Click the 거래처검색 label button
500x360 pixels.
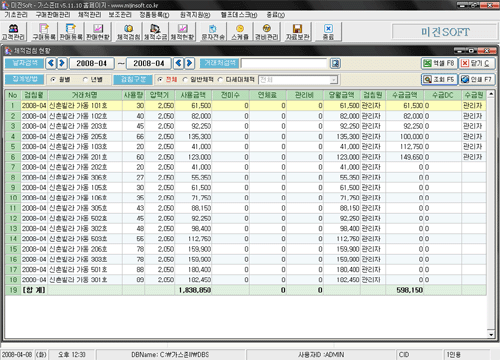219,63
